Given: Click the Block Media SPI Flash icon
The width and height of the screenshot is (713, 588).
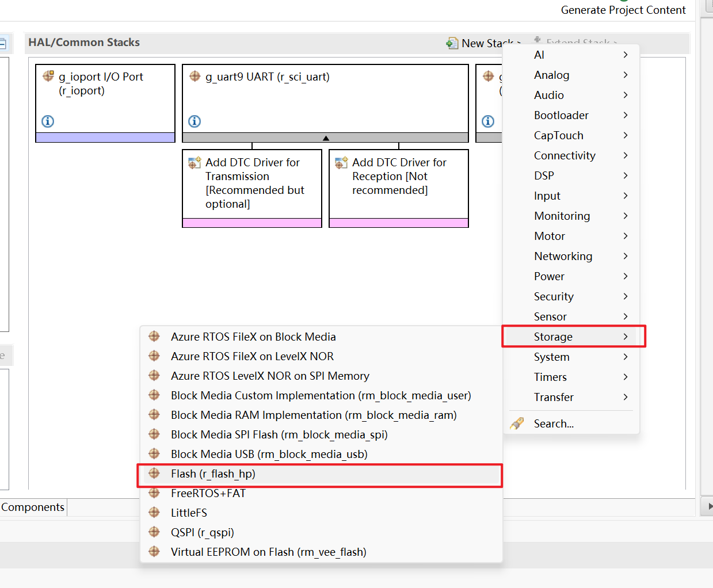Looking at the screenshot, I should (154, 434).
